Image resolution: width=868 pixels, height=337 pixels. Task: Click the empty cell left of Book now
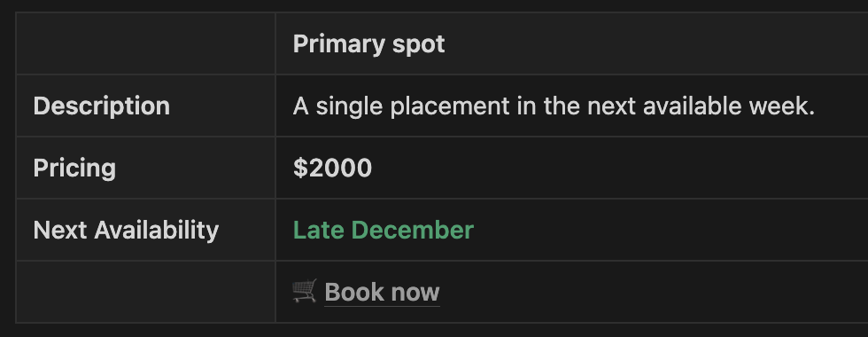pos(146,292)
